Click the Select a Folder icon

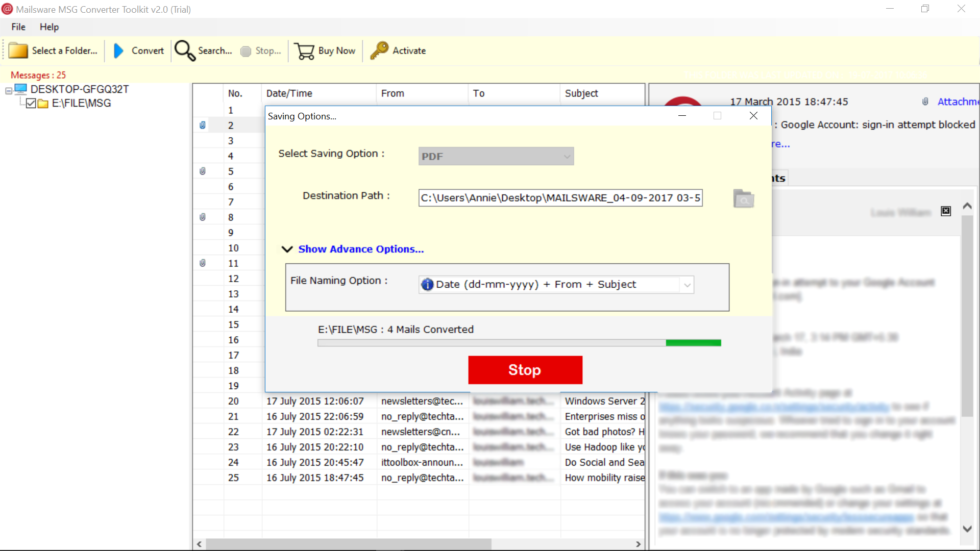[x=18, y=51]
